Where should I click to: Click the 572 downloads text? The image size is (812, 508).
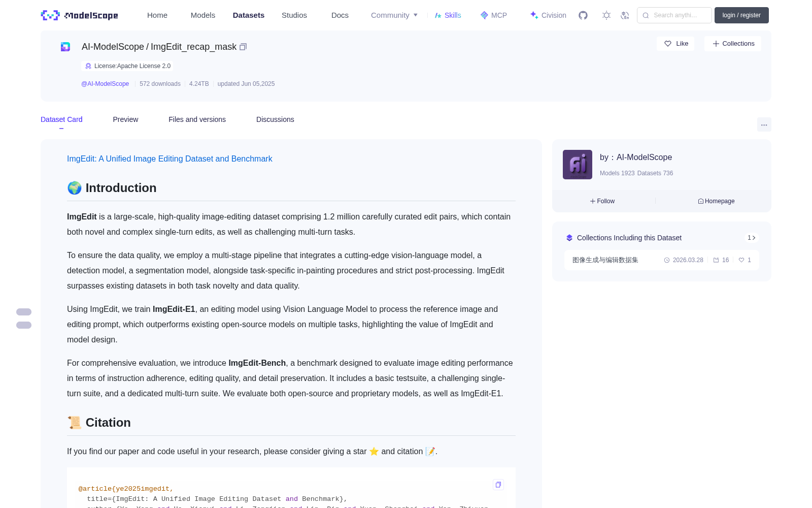(160, 84)
